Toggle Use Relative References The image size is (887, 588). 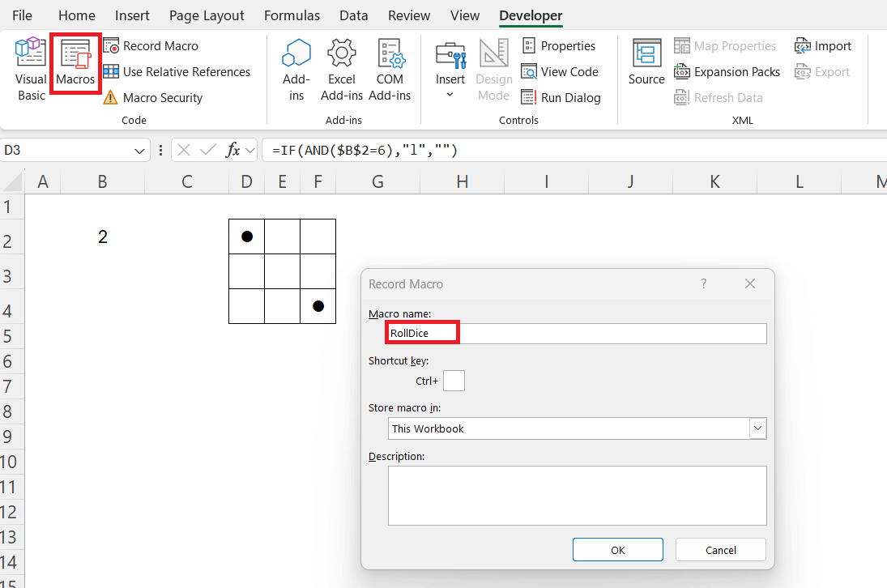[x=177, y=72]
